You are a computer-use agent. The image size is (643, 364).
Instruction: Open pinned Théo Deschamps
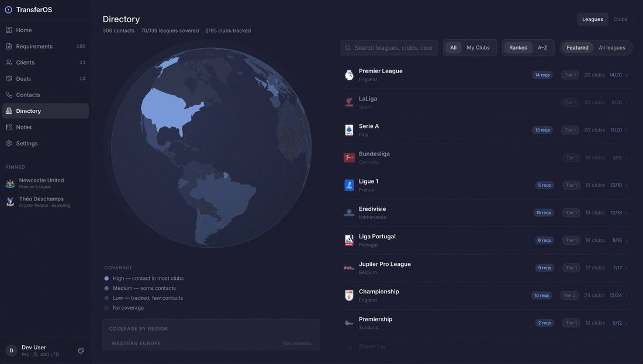pyautogui.click(x=46, y=202)
